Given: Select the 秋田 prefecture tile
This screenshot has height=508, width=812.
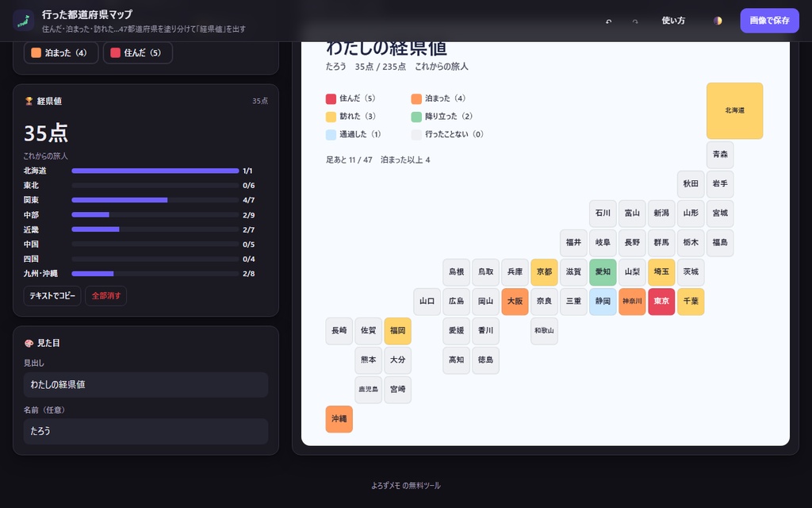Looking at the screenshot, I should point(691,184).
